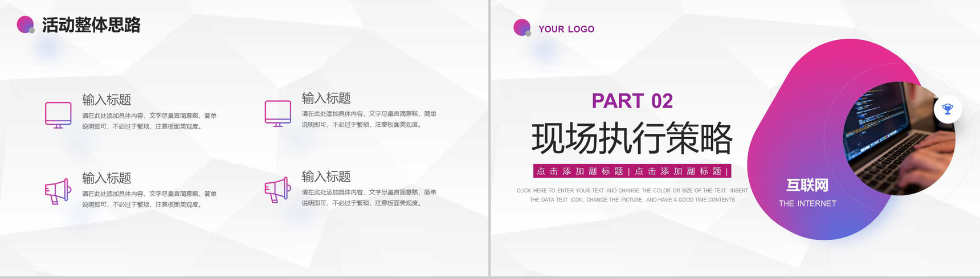980x279 pixels.
Task: Click body text under top-left 输入标题
Action: point(149,121)
